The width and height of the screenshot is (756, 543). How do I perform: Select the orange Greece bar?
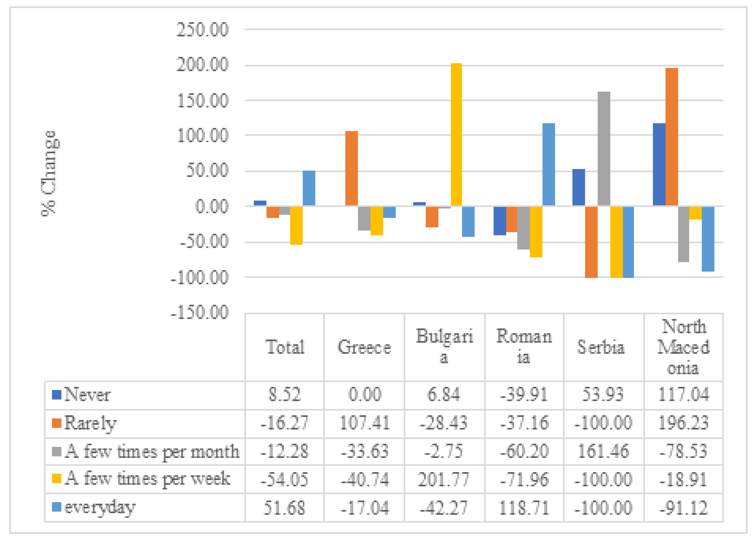pos(351,168)
